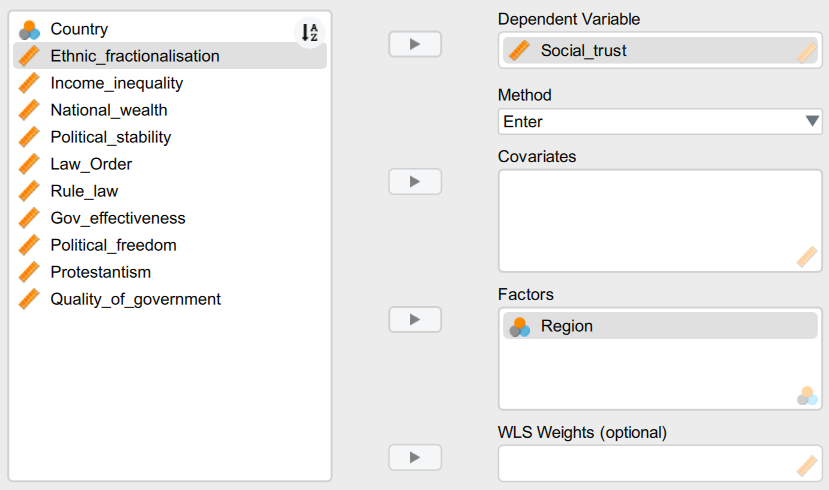This screenshot has width=829, height=490.
Task: Click the nominal icon beside Country
Action: coord(30,30)
